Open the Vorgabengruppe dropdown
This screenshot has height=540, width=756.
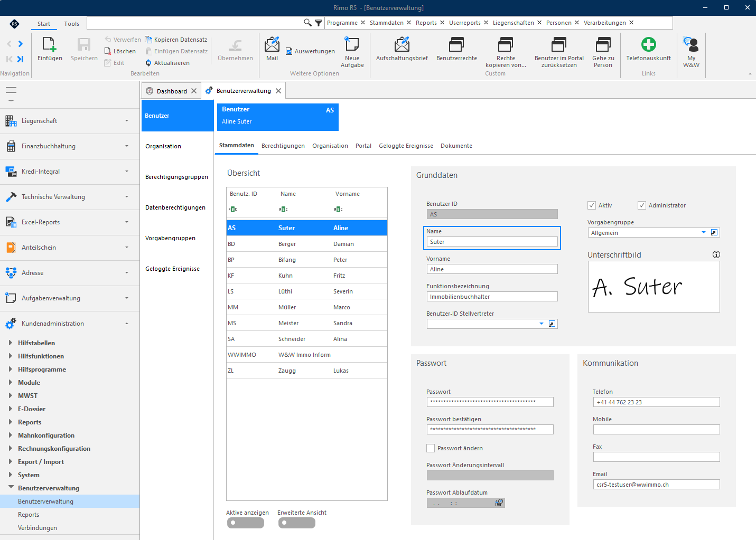coord(703,232)
